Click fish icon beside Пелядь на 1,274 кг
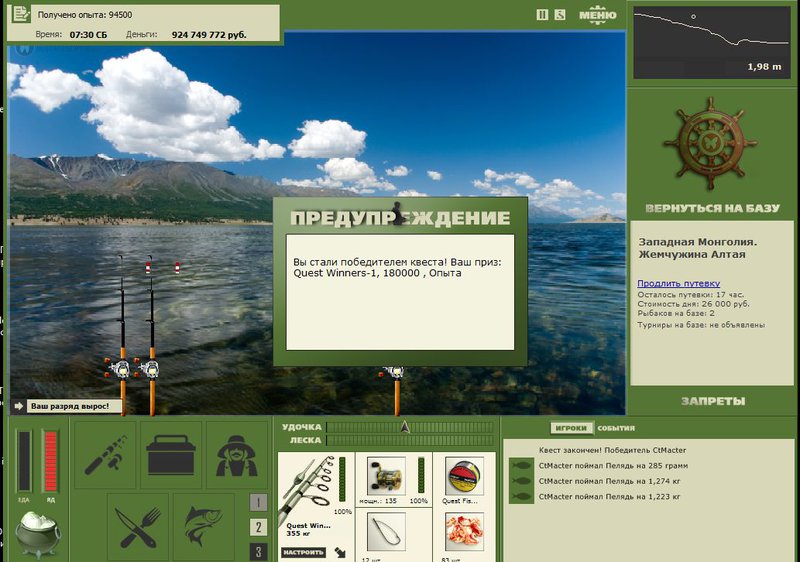Screen dimensions: 800x562 (521, 481)
